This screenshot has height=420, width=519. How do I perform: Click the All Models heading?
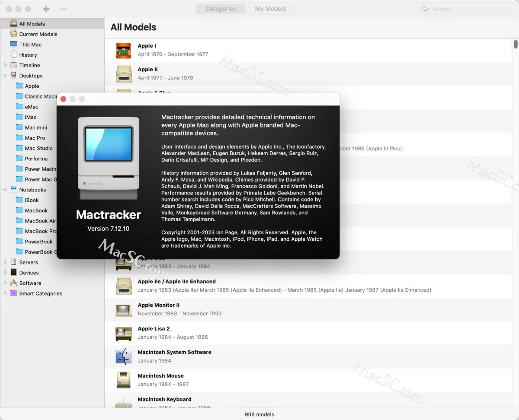[133, 27]
